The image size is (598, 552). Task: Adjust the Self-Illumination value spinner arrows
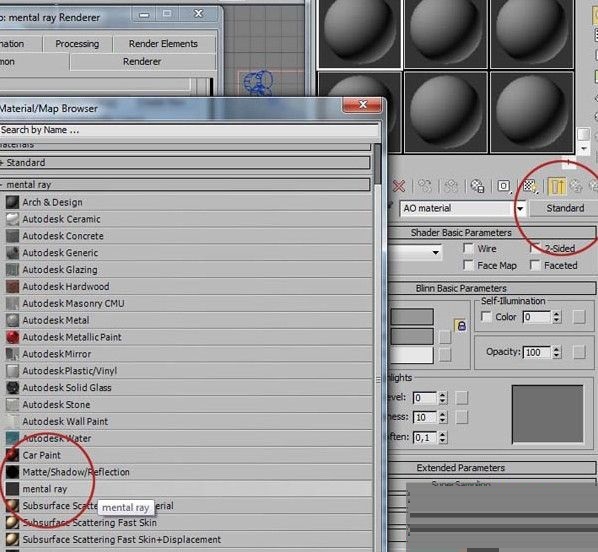[x=557, y=317]
